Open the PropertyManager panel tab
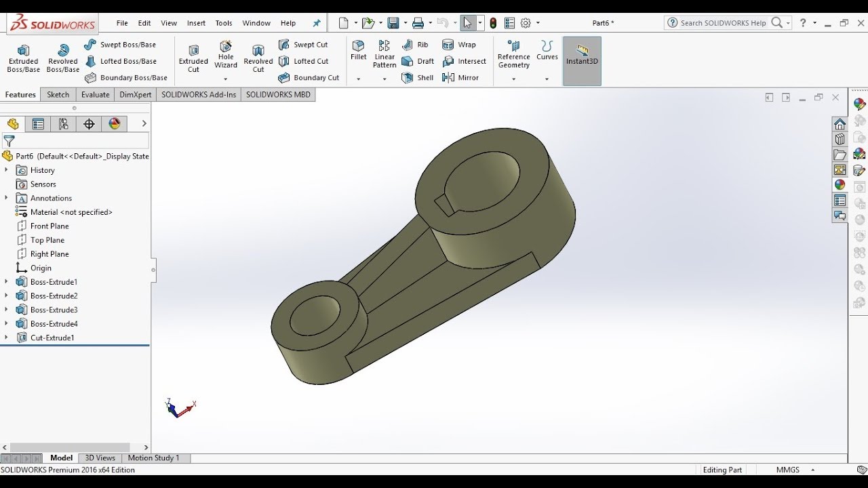The image size is (868, 488). click(x=38, y=124)
